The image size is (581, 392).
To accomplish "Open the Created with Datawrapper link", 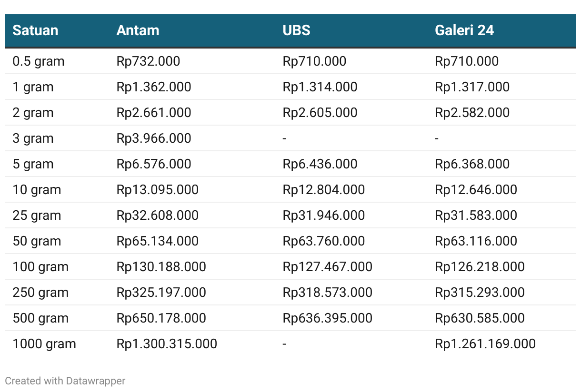I will click(65, 381).
